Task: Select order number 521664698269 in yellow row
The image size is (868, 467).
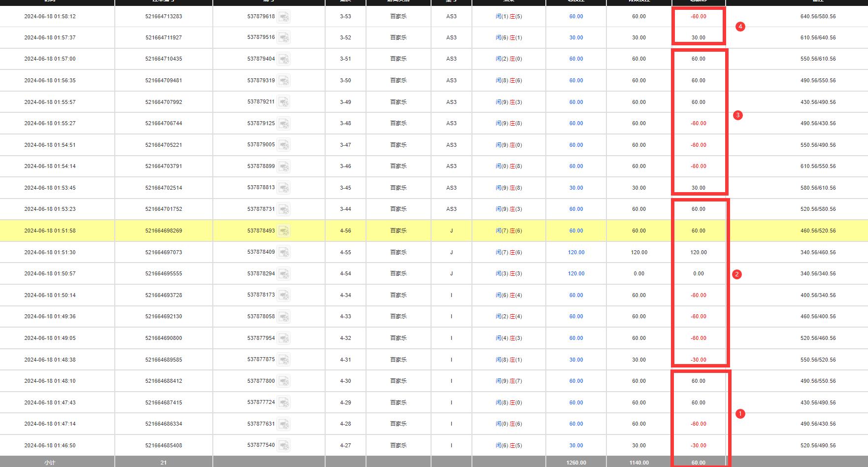Action: coord(164,231)
